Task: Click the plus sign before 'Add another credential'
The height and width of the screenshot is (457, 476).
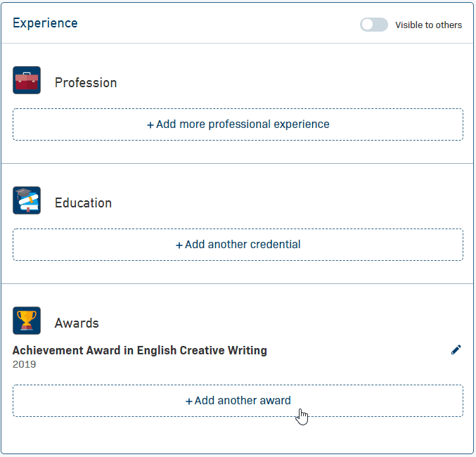Action: pos(179,245)
